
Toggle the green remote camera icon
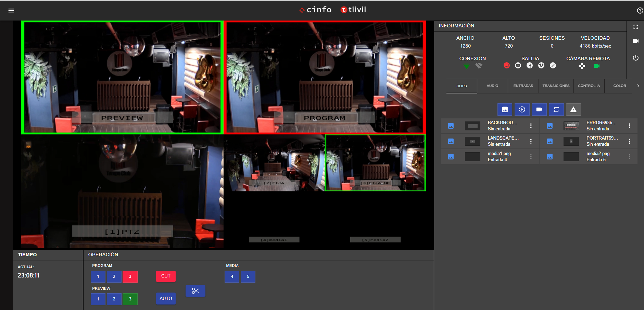[596, 66]
